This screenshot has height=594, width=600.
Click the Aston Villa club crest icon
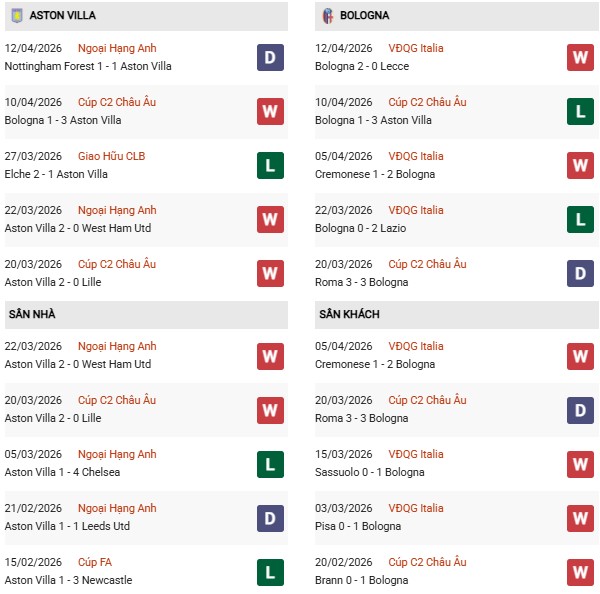(15, 16)
